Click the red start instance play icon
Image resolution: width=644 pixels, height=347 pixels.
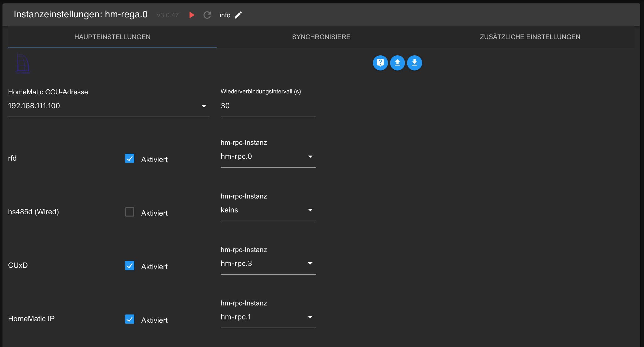coord(192,15)
